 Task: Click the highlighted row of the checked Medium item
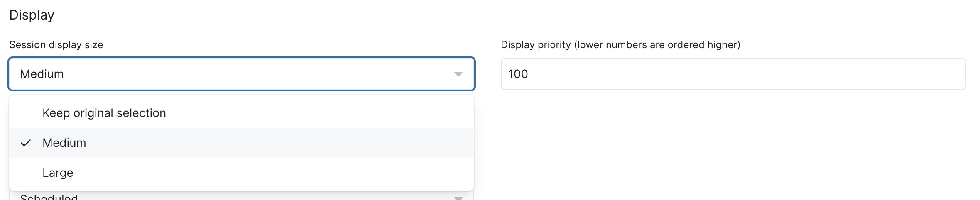pyautogui.click(x=242, y=143)
